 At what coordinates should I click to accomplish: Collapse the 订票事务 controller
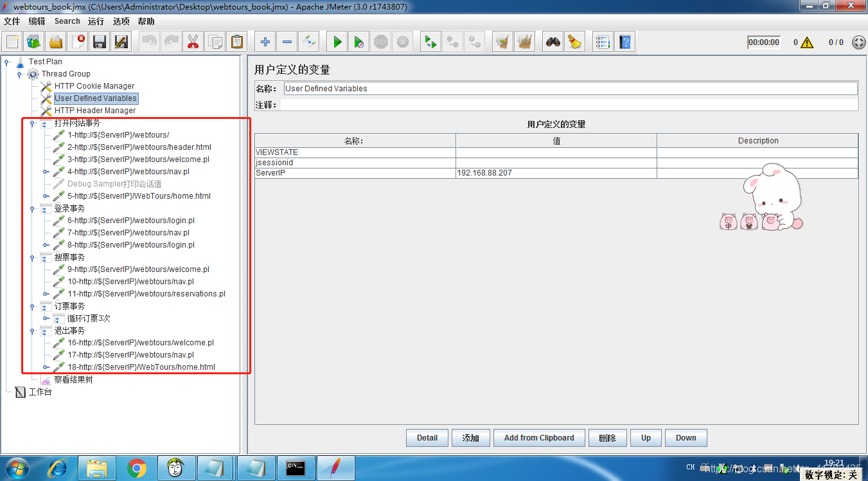click(x=32, y=306)
